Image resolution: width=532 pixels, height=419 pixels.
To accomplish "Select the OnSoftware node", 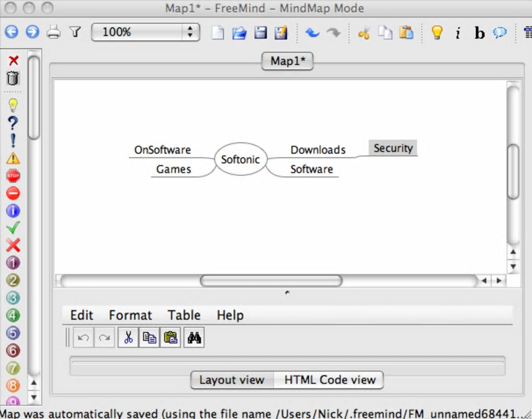I will click(x=163, y=150).
